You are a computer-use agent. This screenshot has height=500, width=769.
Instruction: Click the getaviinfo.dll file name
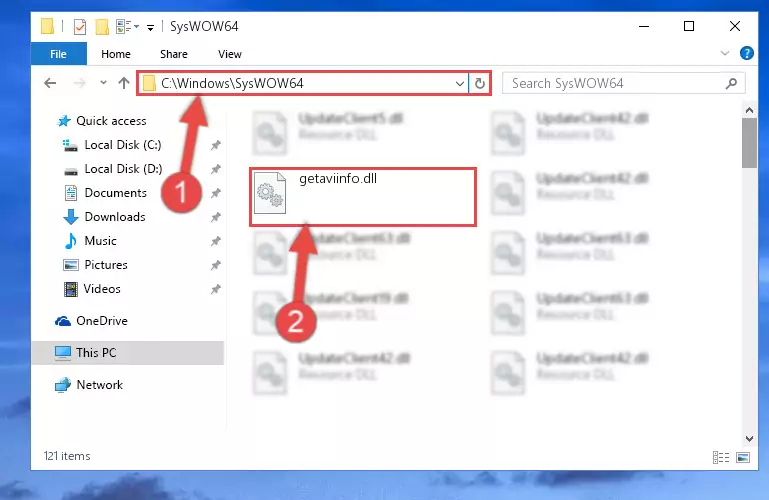click(x=338, y=178)
